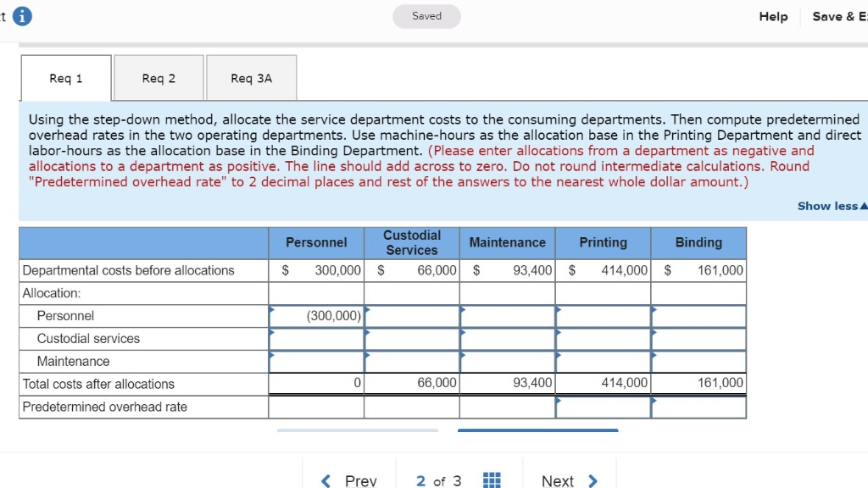Image resolution: width=868 pixels, height=488 pixels.
Task: Open the Req 3A tab
Action: (x=251, y=78)
